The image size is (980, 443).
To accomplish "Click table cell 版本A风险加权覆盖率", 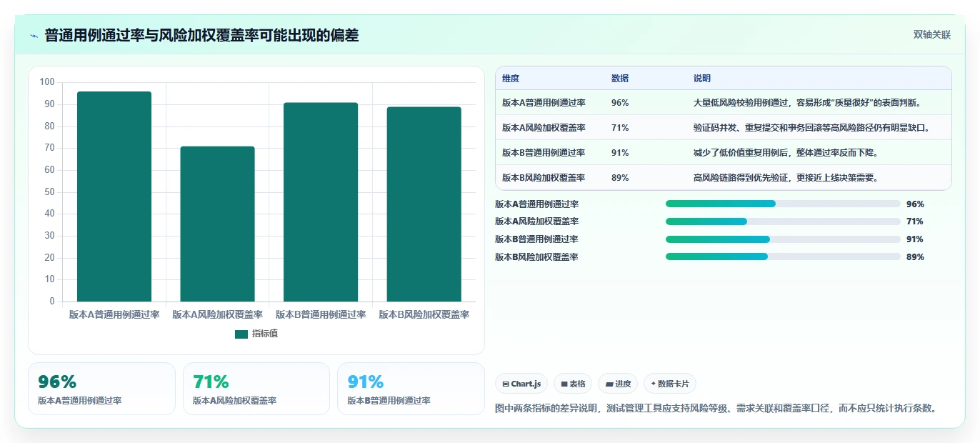I will [x=544, y=128].
